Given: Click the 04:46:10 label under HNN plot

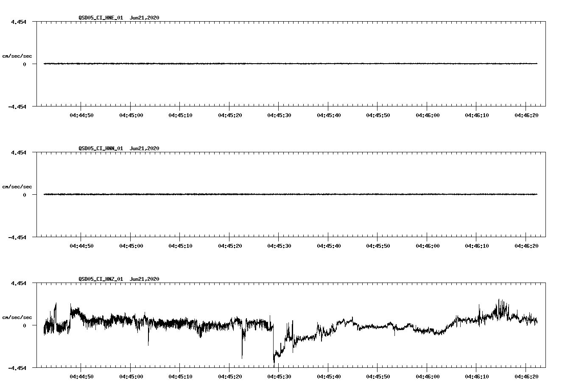Looking at the screenshot, I should click(476, 246).
